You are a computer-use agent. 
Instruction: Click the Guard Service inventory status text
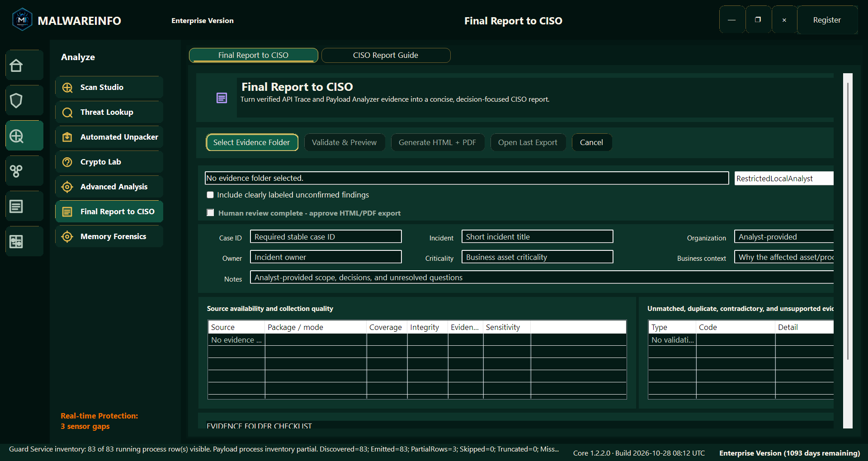click(x=284, y=449)
